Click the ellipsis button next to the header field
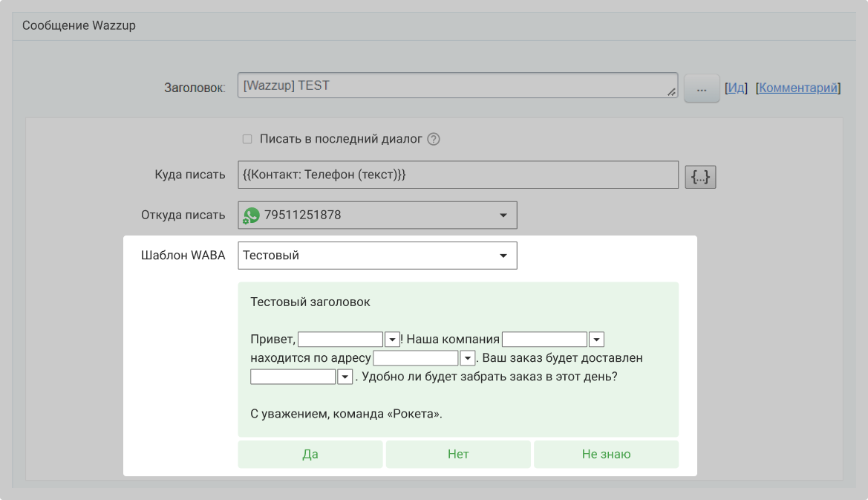Screen dimensions: 868x500 point(702,88)
